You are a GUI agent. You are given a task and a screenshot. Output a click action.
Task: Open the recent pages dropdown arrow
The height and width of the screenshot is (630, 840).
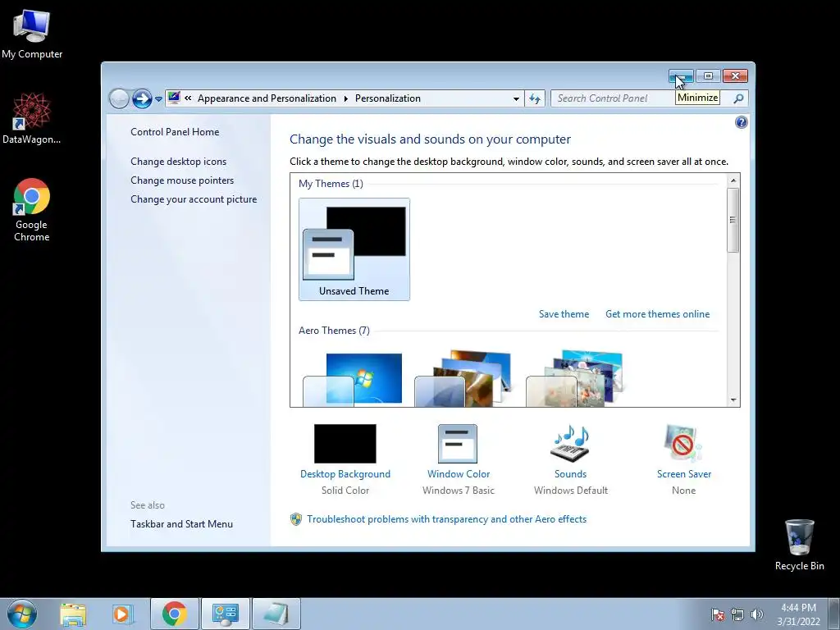click(158, 99)
